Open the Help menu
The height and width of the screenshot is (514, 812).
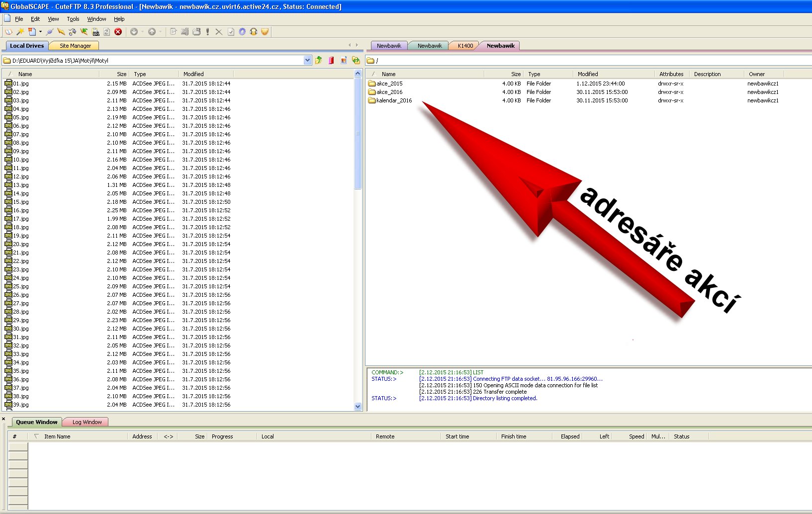[119, 19]
